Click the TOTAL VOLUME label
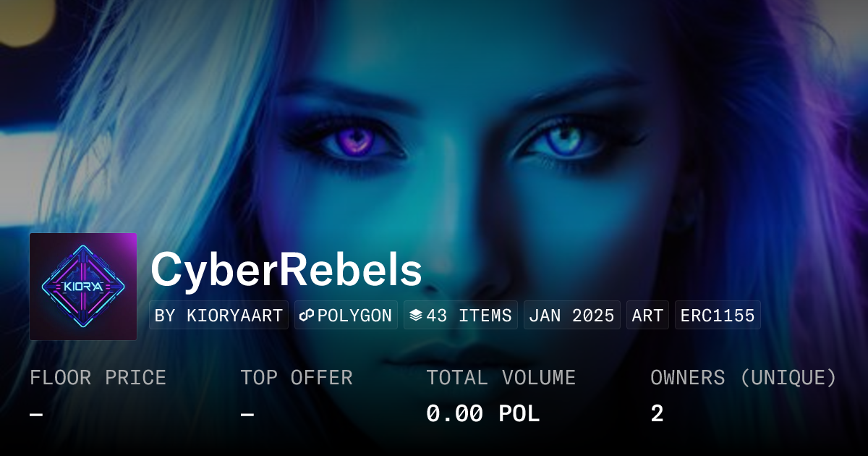Image resolution: width=868 pixels, height=456 pixels. coord(501,378)
